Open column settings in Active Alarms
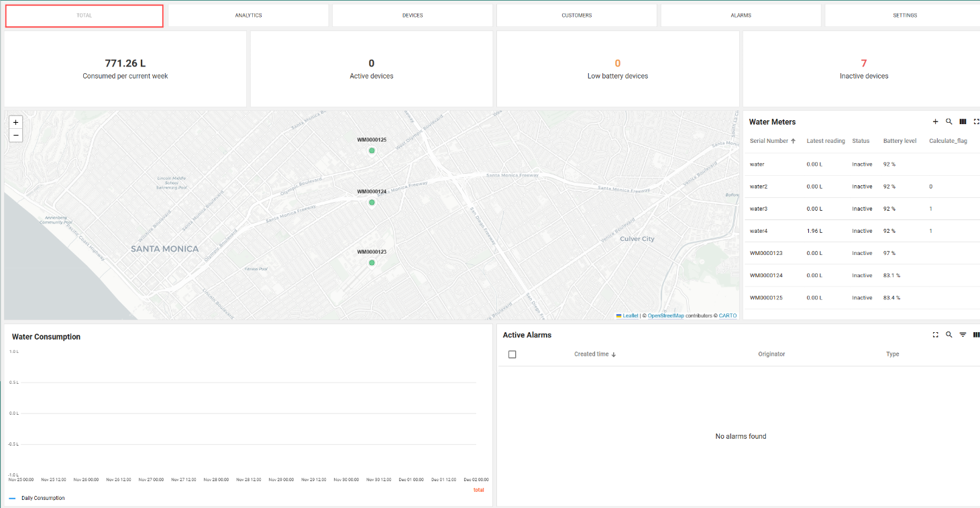Viewport: 980px width, 508px height. tap(976, 334)
